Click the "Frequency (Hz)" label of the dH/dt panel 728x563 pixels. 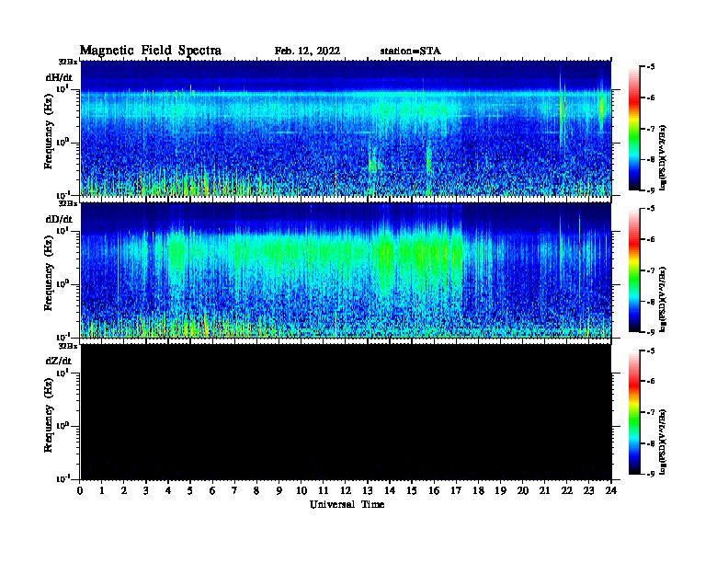click(49, 132)
